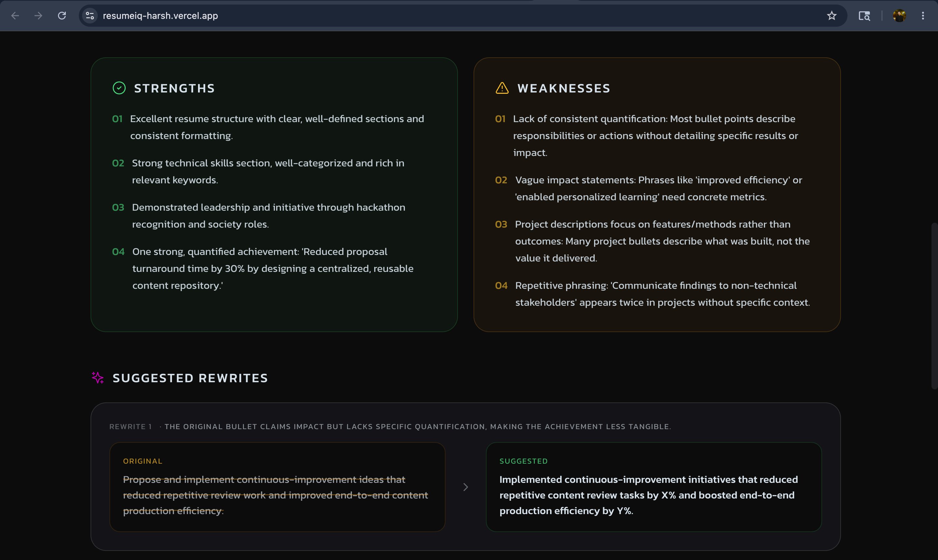Open the tab search icon in toolbar

pyautogui.click(x=864, y=16)
